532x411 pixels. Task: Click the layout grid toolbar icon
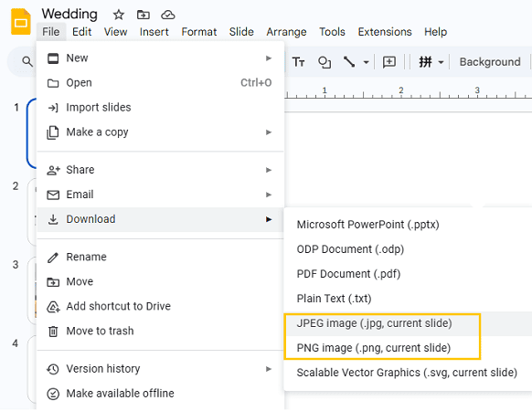coord(425,62)
